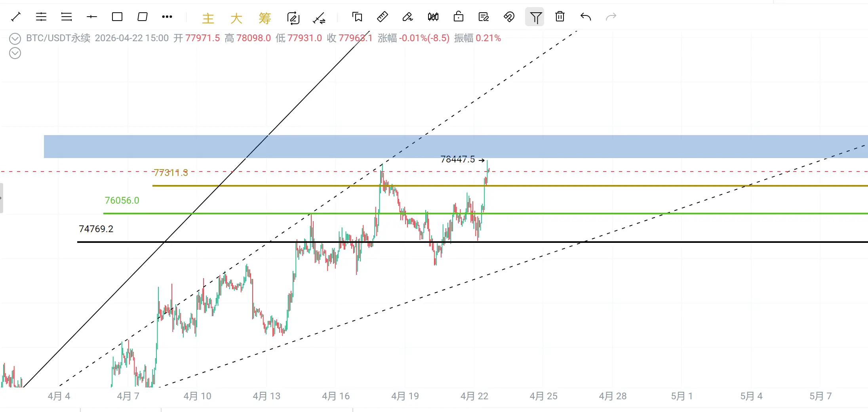This screenshot has width=868, height=412.
Task: Click the 4月 7 date label
Action: [128, 396]
